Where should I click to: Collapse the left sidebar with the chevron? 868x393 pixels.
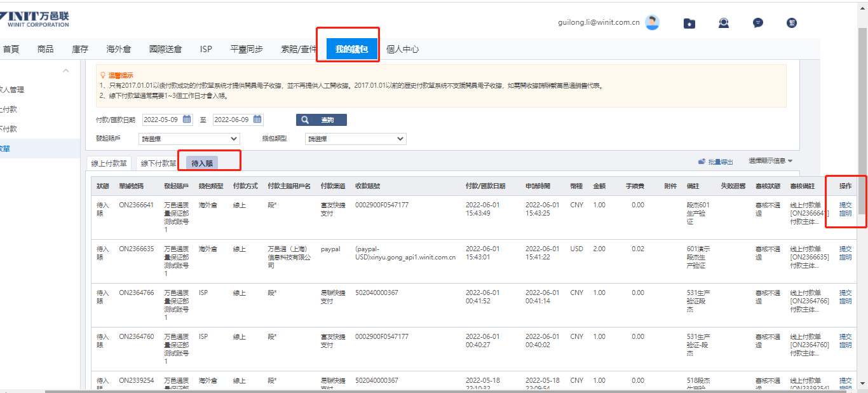pos(65,71)
